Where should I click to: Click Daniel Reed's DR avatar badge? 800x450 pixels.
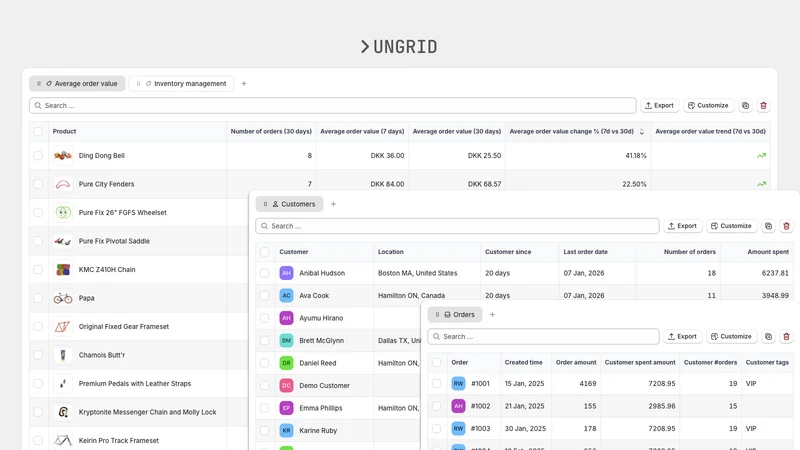tap(286, 363)
